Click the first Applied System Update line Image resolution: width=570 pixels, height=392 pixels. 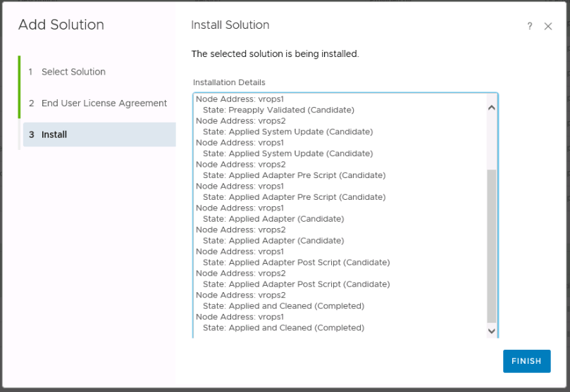287,132
